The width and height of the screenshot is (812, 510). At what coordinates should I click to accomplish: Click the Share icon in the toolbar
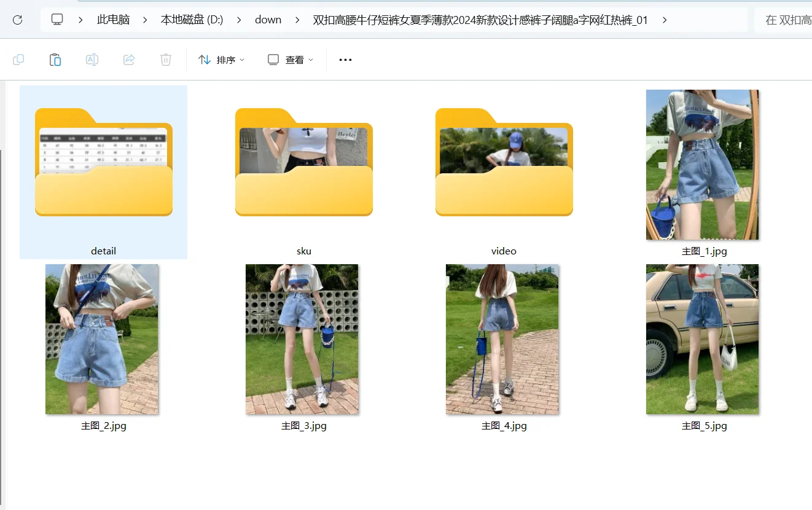pos(128,59)
